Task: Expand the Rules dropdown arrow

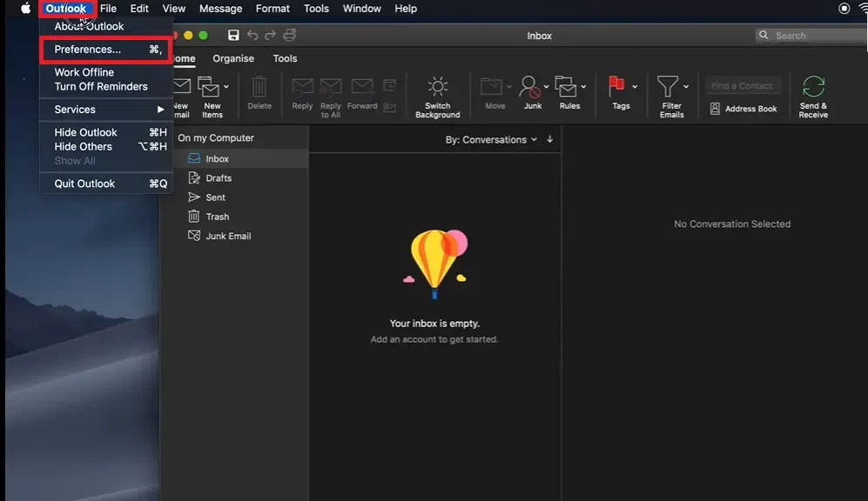Action: 583,87
